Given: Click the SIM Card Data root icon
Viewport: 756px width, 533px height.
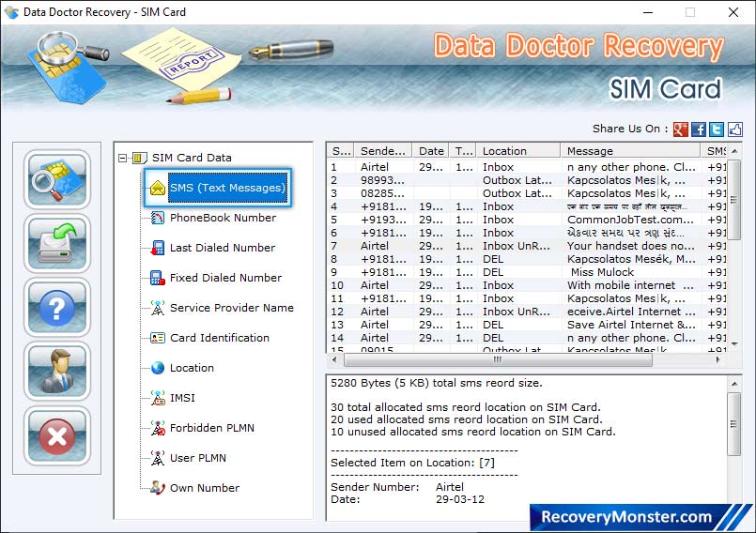Looking at the screenshot, I should point(139,158).
